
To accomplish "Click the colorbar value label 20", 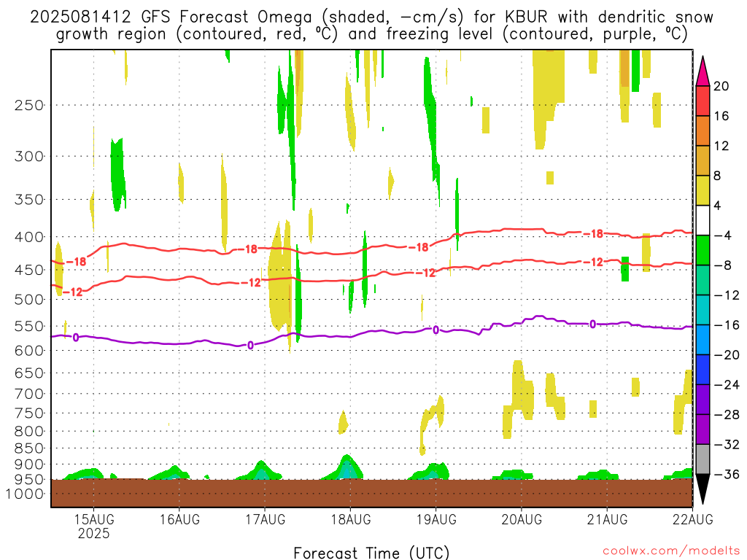I will pyautogui.click(x=721, y=86).
